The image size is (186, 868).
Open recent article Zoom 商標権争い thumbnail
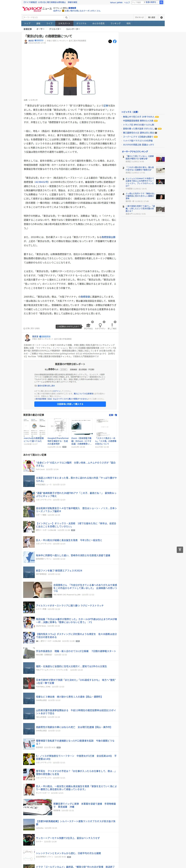tap(82, 427)
